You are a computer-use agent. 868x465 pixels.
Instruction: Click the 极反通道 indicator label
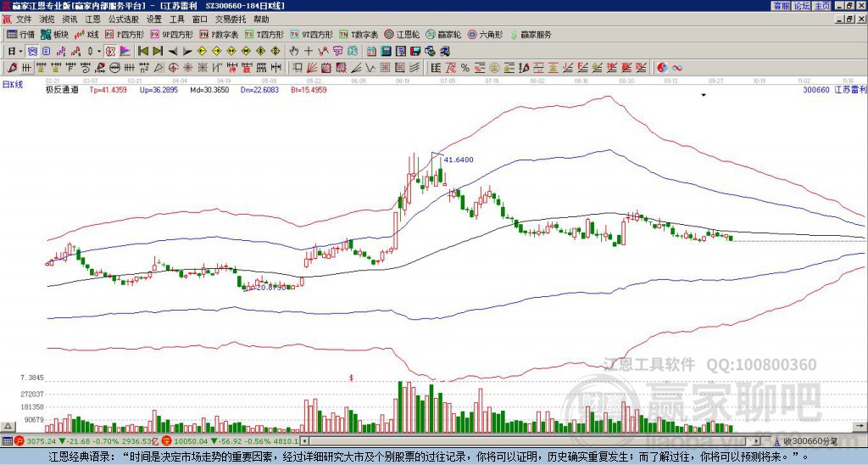pos(61,89)
